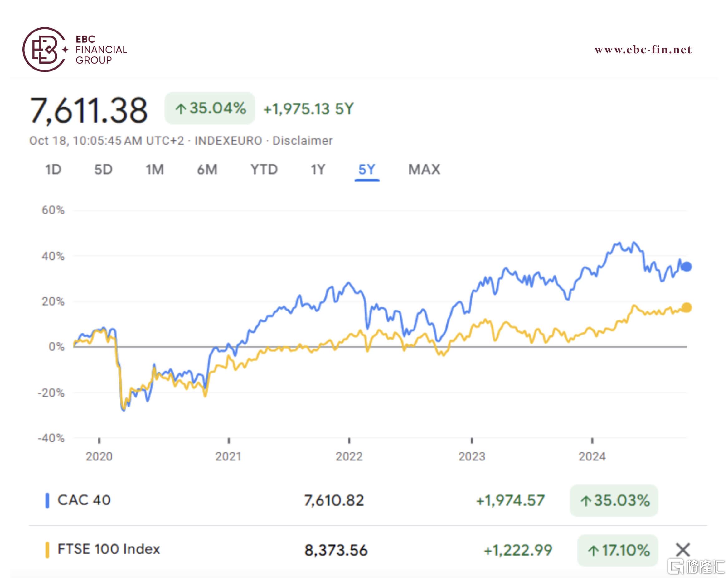Click the CAC 40 value 7,610.82
728x578 pixels.
334,500
